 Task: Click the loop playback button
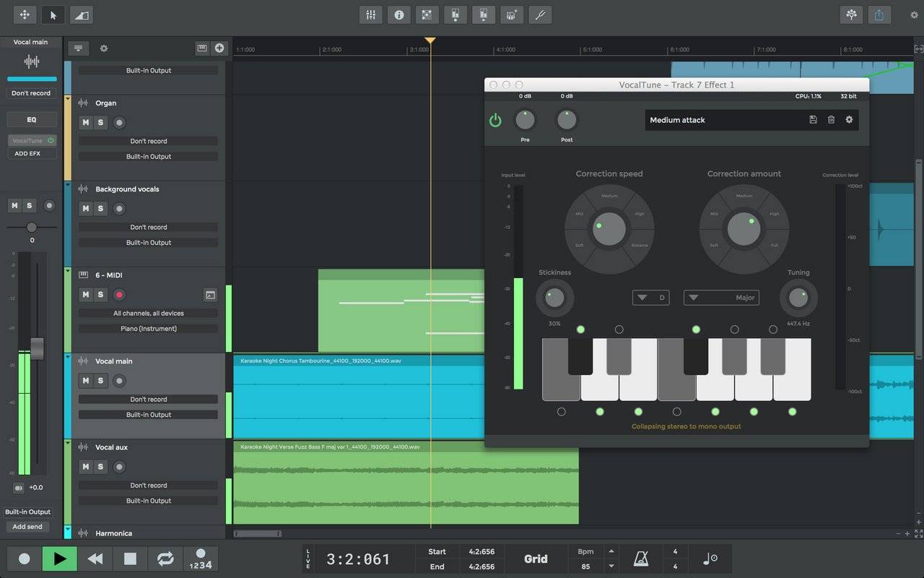click(x=165, y=558)
